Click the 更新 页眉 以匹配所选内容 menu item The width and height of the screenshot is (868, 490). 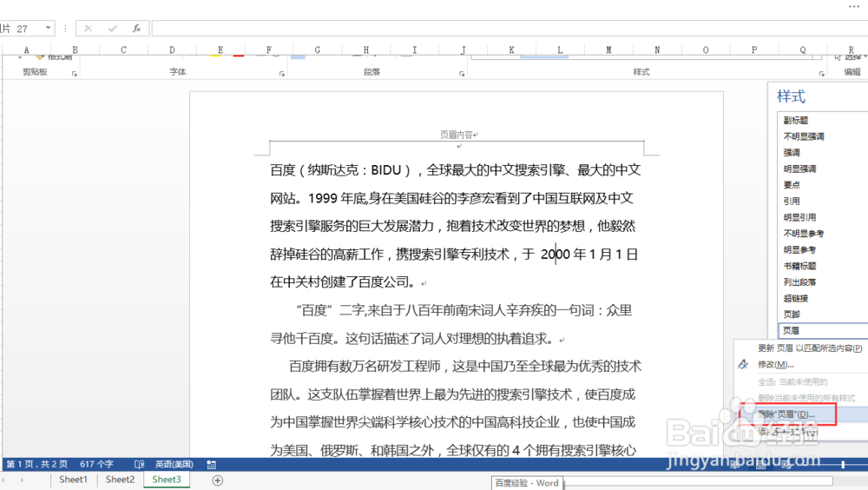[x=809, y=348]
